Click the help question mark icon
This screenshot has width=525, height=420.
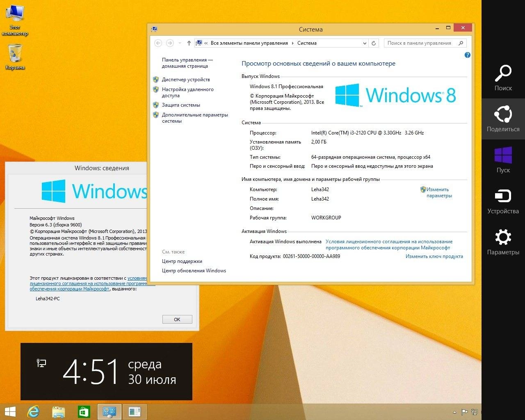(467, 55)
